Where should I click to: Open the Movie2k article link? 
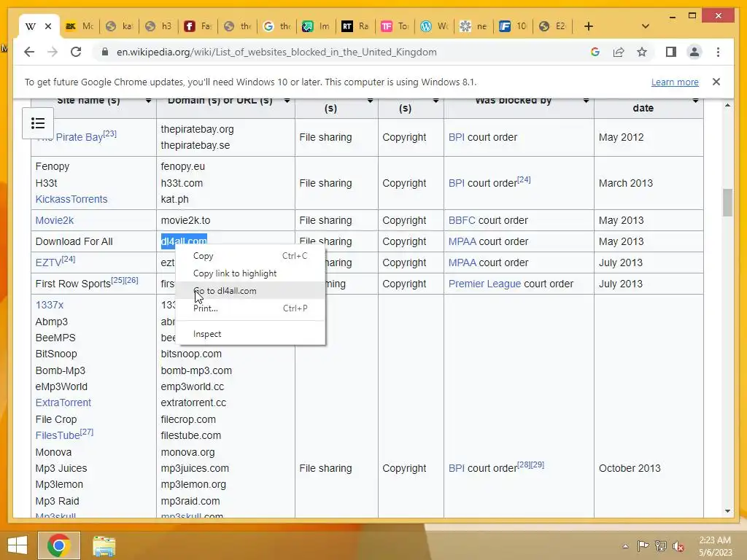pyautogui.click(x=54, y=220)
